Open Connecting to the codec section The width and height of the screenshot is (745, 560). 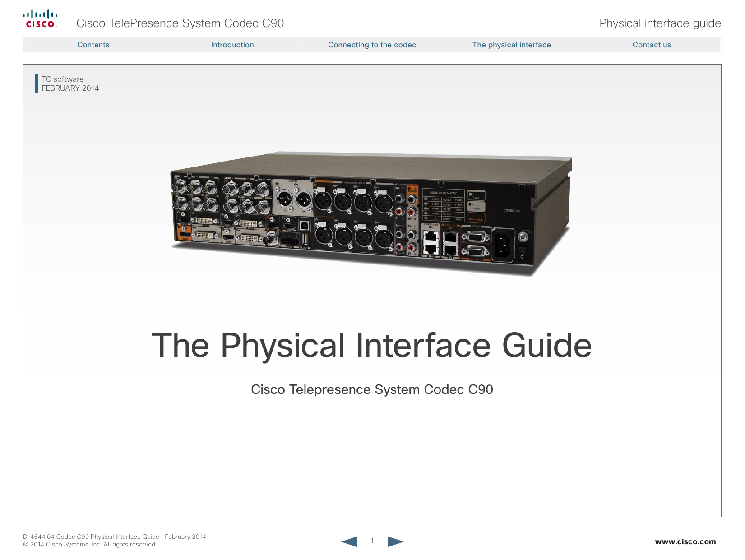tap(372, 45)
